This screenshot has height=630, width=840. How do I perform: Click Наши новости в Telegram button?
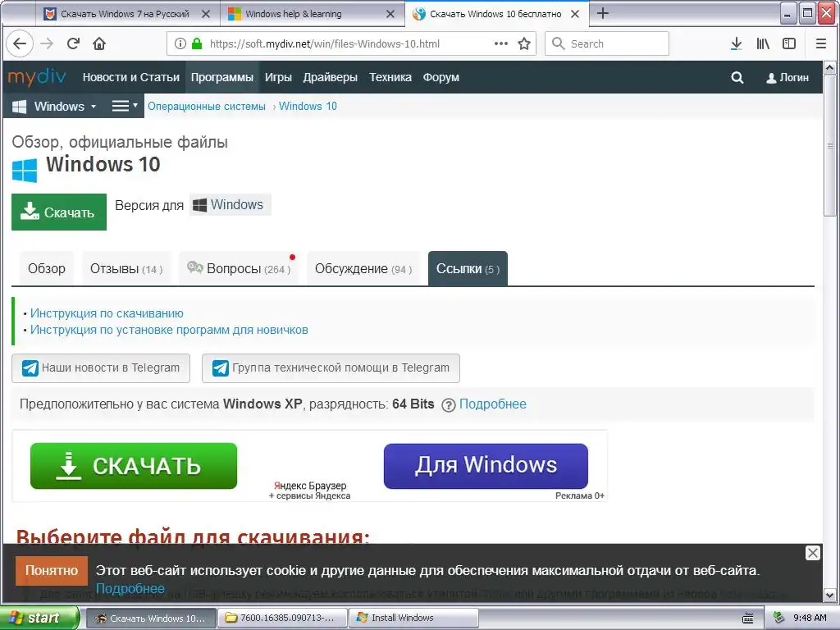(101, 368)
